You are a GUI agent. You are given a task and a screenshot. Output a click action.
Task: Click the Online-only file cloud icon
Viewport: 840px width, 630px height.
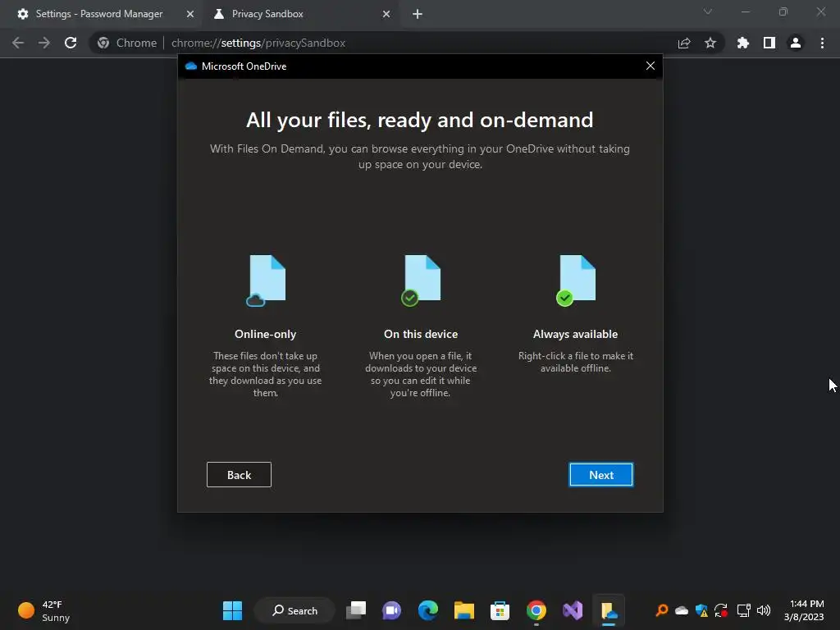pos(266,281)
